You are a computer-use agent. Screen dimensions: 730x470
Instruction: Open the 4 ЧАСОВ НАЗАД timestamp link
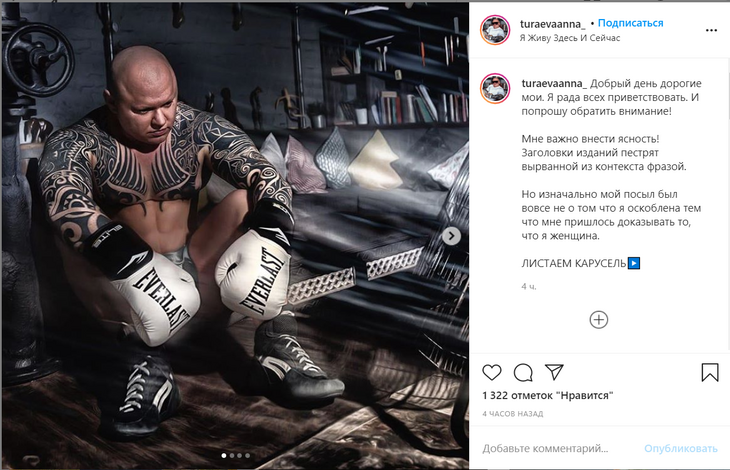point(513,414)
